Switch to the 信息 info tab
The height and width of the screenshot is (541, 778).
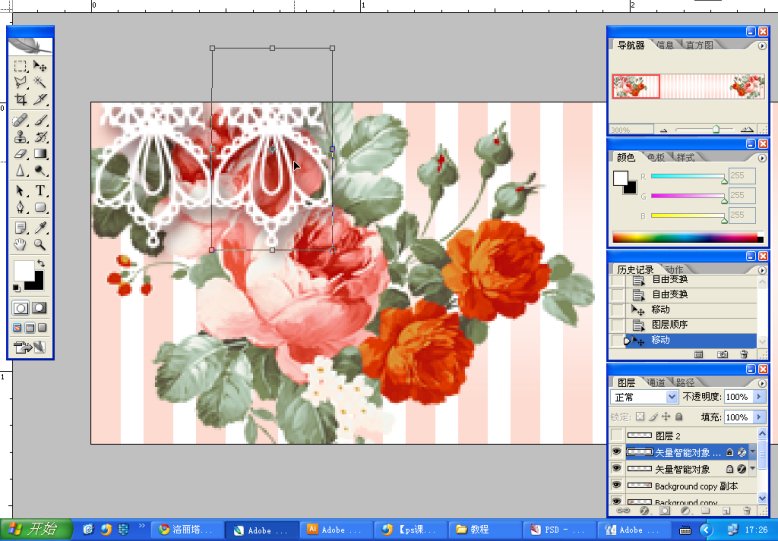coord(665,45)
